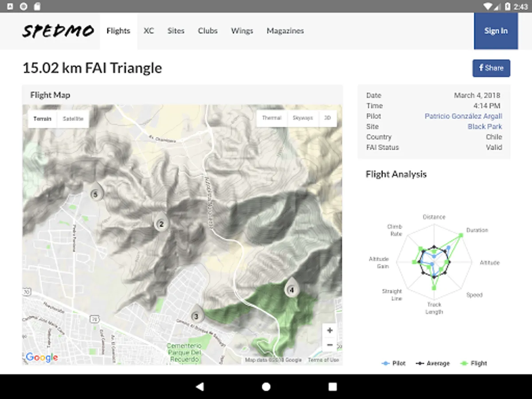Open map Terms of Use link

pyautogui.click(x=323, y=360)
